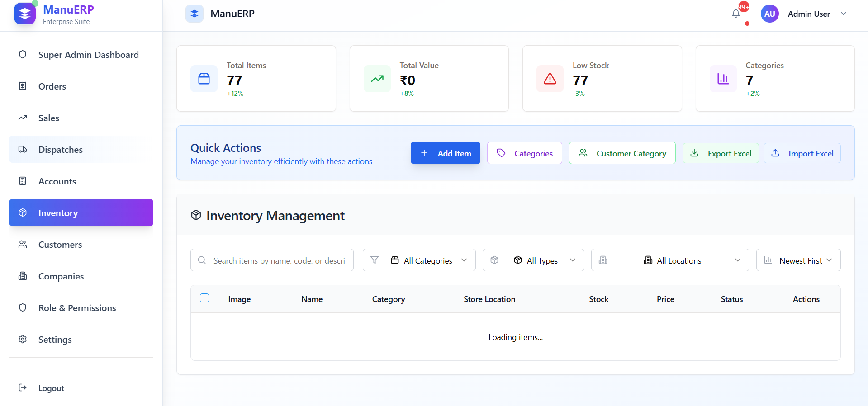
Task: Click the Name column header
Action: pyautogui.click(x=312, y=299)
